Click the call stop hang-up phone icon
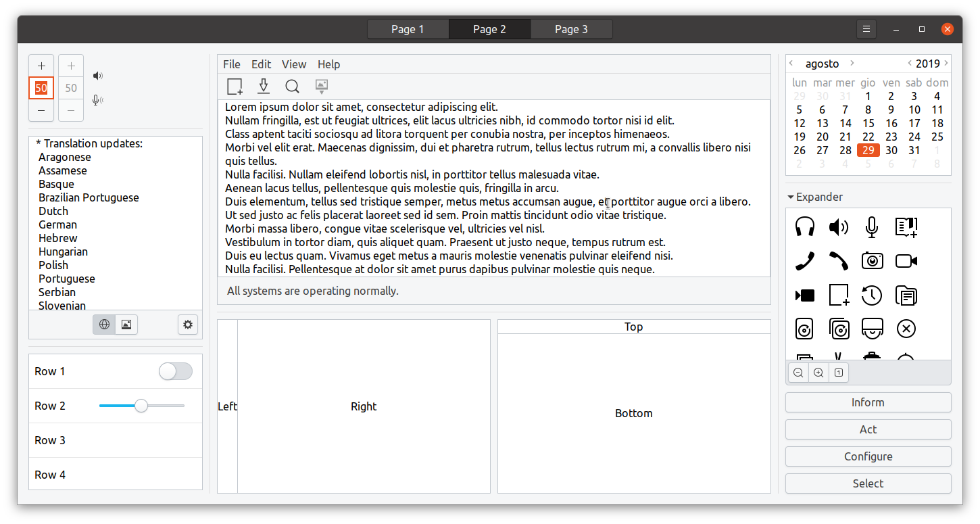 (839, 261)
